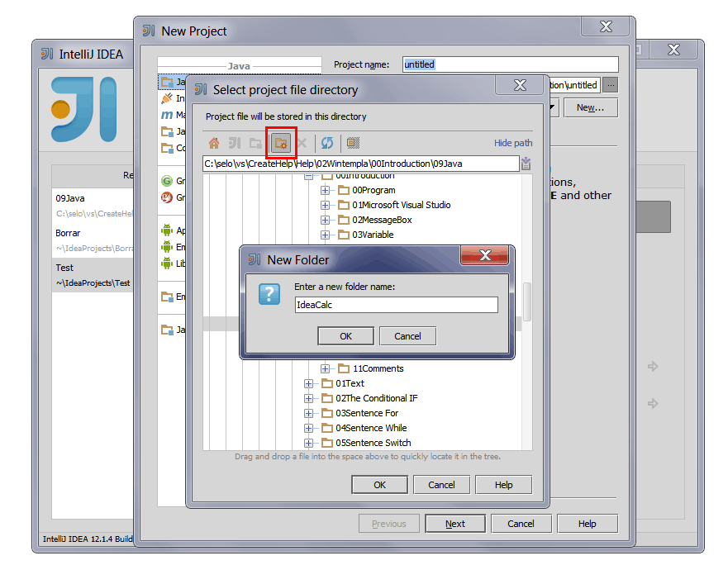728x565 pixels.
Task: Click the 01Text folder icon
Action: [x=327, y=383]
